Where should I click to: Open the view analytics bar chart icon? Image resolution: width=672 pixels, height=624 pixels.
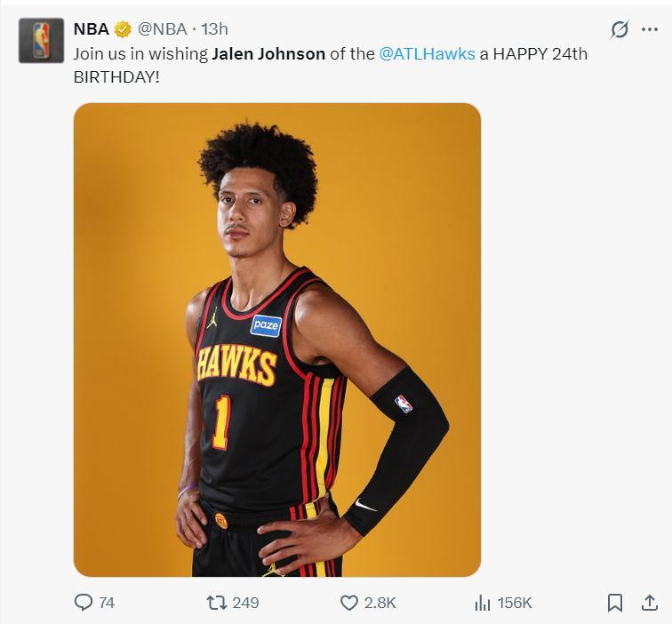[483, 603]
